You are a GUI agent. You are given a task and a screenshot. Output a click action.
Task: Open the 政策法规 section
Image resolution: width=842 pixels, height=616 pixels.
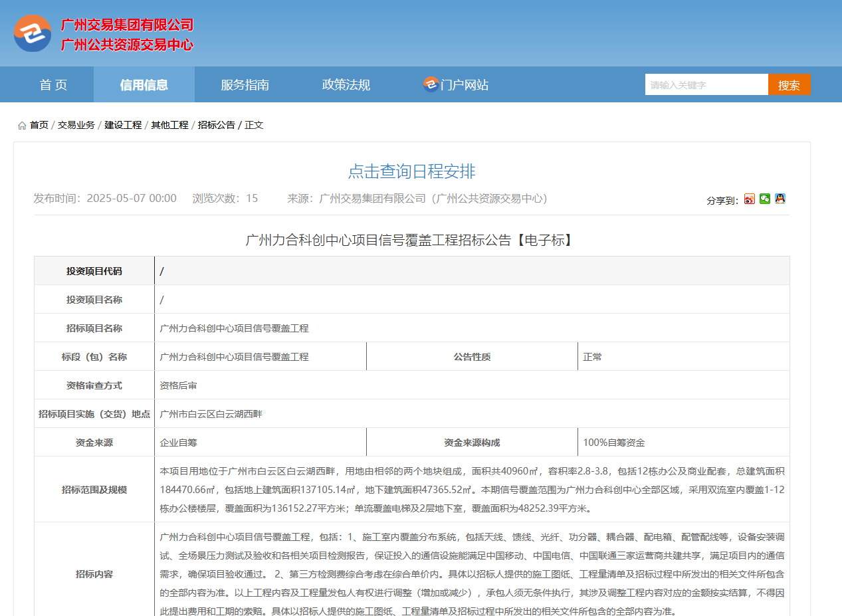(x=346, y=84)
